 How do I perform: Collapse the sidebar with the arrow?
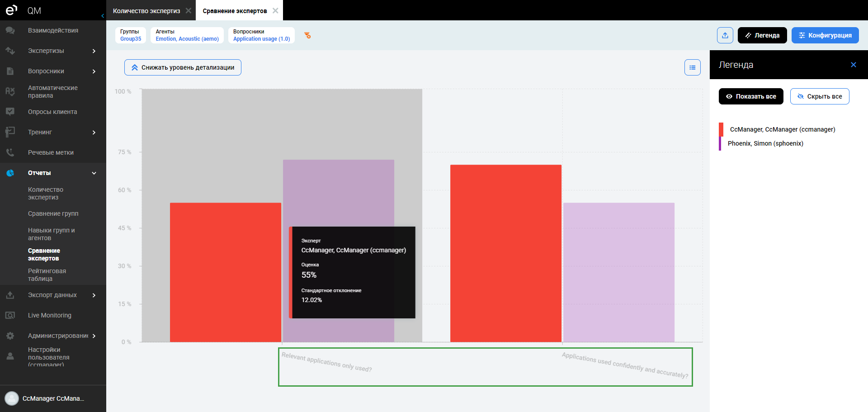(103, 16)
